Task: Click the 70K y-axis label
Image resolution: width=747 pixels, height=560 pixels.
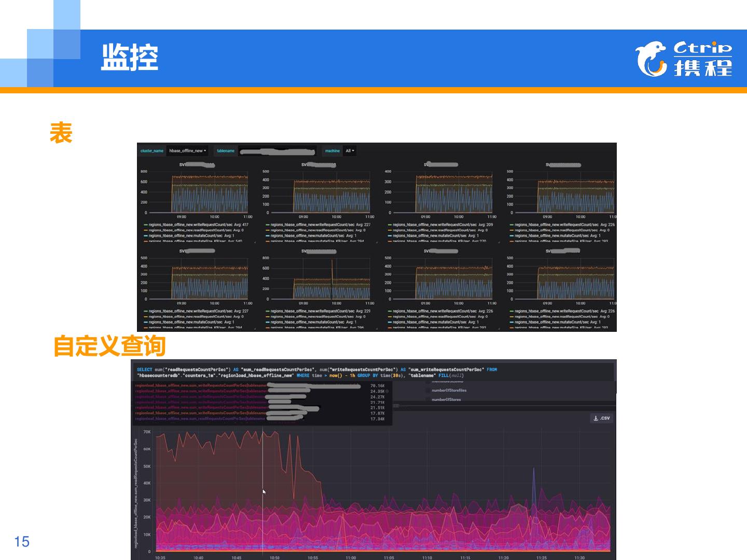Action: tap(147, 432)
